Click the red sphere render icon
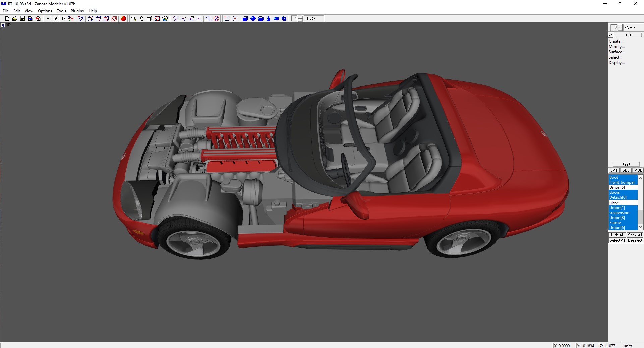The image size is (644, 348). 123,19
